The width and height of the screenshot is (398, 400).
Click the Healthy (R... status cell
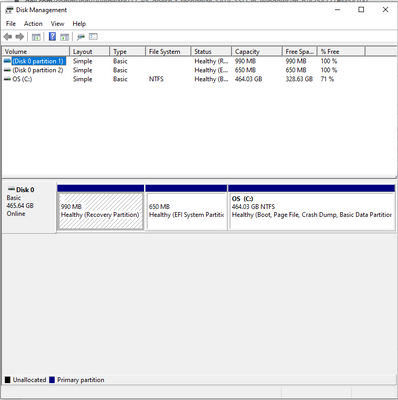211,61
